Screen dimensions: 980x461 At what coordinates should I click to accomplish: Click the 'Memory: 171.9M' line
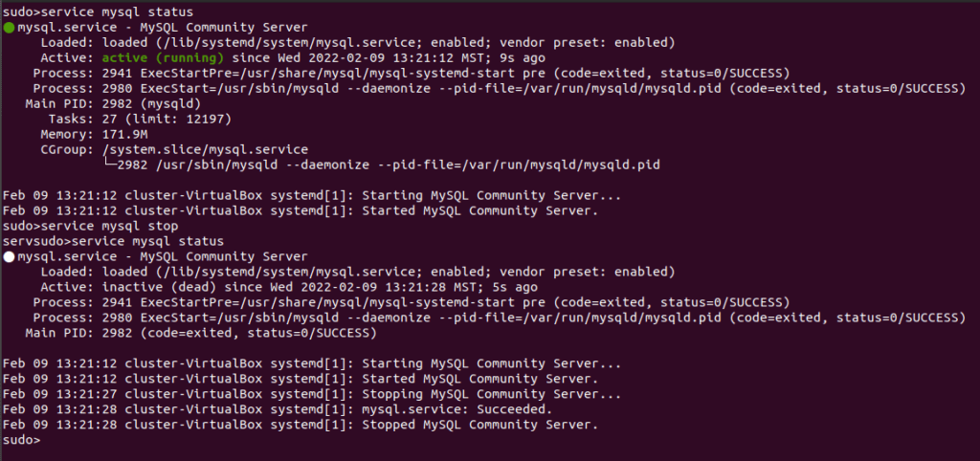click(94, 134)
